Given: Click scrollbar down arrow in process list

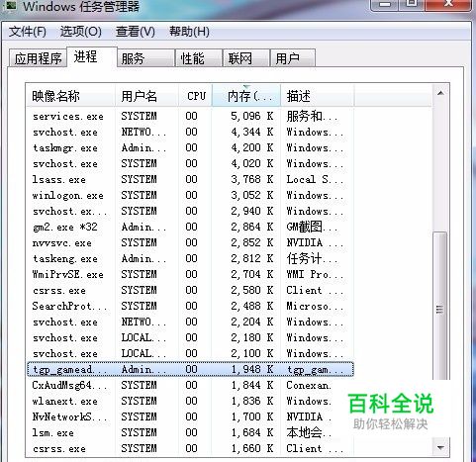Looking at the screenshot, I should 440,447.
